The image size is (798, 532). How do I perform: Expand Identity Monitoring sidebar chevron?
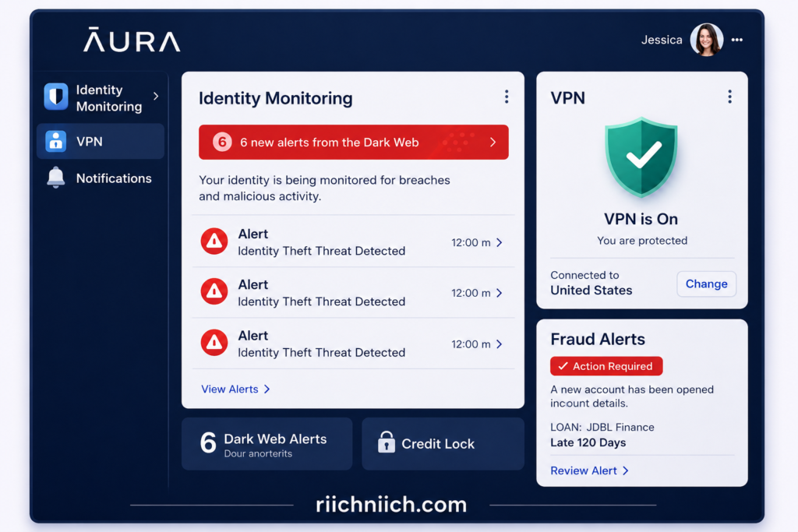click(x=156, y=96)
